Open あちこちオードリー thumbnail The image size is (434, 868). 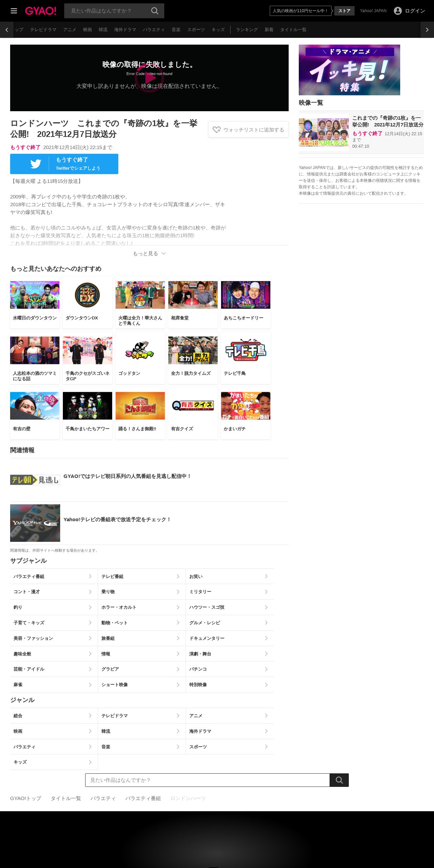[x=246, y=295]
